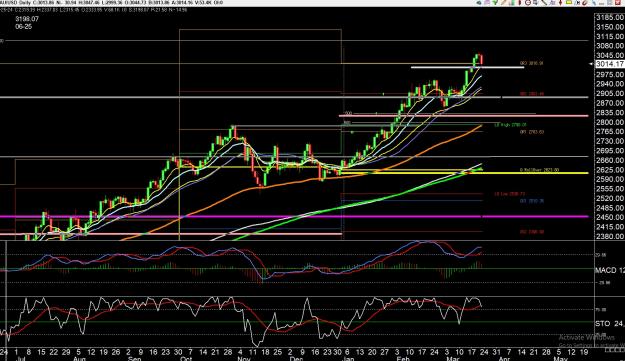Click the green checkmark toolbar icon

click(x=495, y=2)
